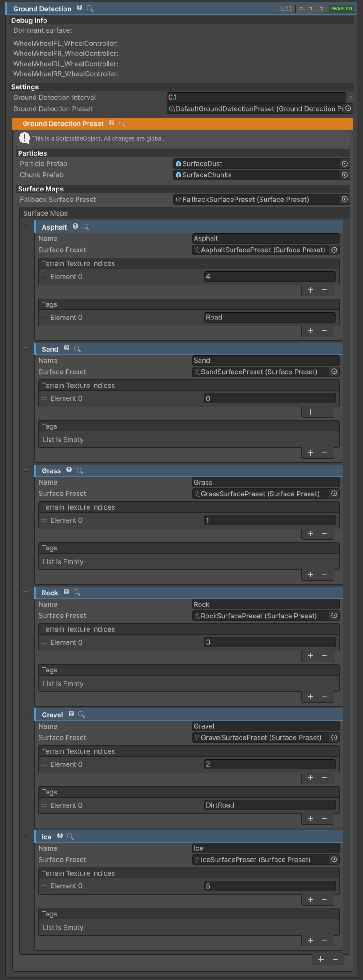Remove last surface map from list
This screenshot has height=980, width=363.
point(335,959)
